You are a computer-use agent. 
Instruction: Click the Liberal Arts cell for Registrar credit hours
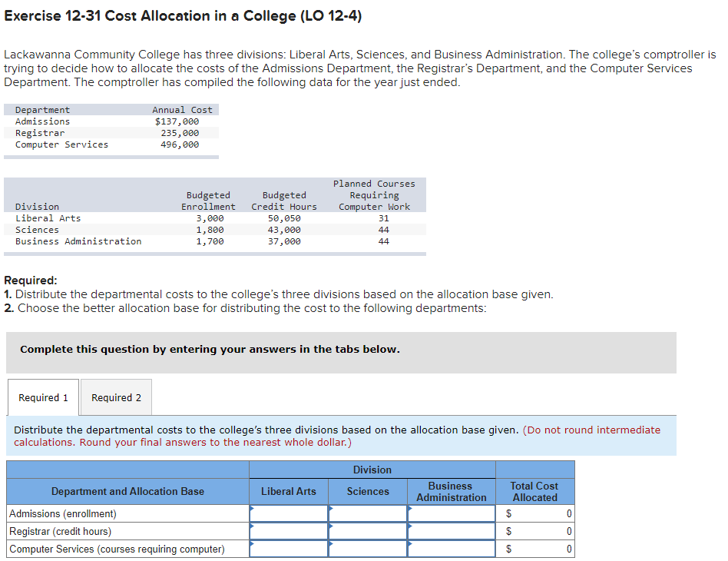pos(290,530)
